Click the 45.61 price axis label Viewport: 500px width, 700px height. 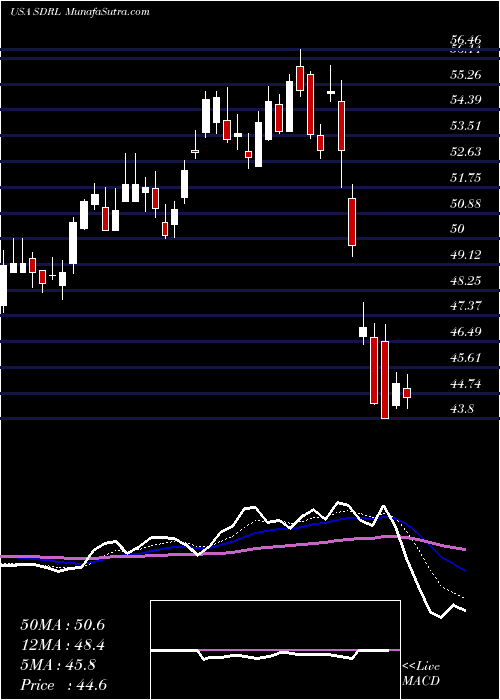(x=466, y=358)
